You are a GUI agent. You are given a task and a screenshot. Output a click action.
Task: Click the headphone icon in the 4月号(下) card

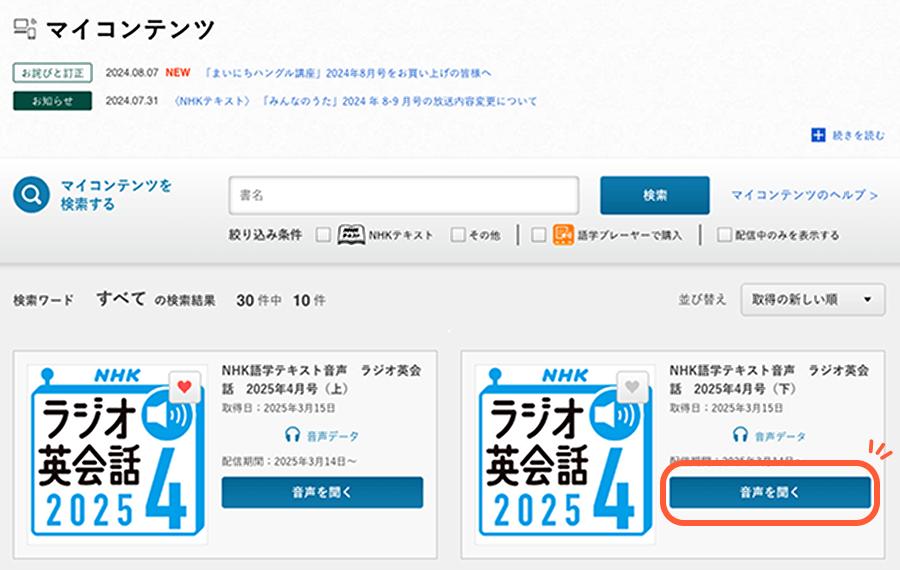(x=740, y=435)
